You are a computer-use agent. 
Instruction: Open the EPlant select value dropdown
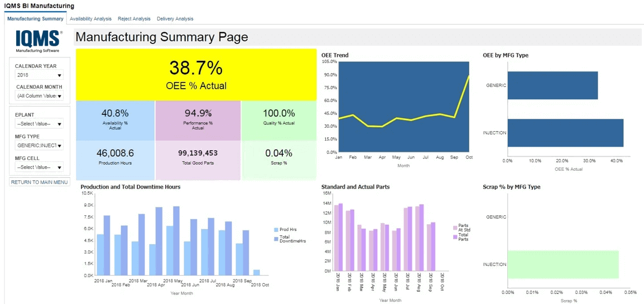39,124
